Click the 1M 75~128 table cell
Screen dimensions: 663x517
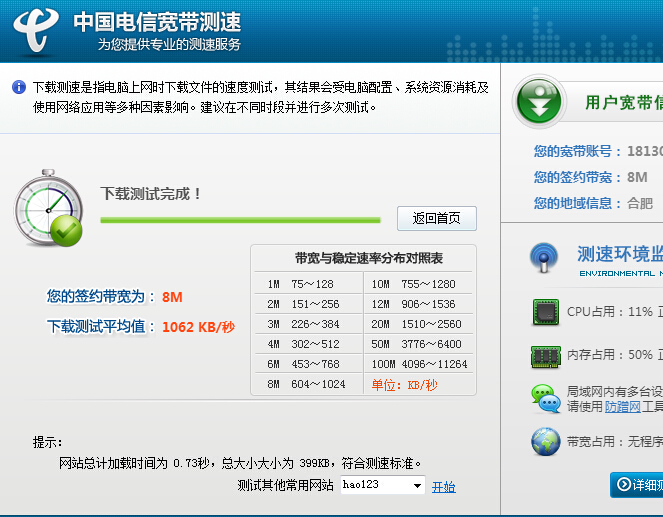click(x=309, y=284)
